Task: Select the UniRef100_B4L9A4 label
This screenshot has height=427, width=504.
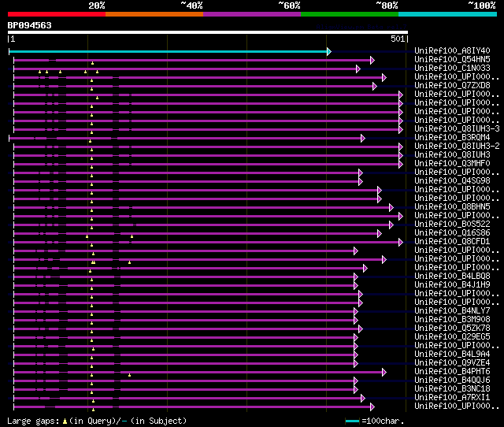Action: (x=452, y=355)
